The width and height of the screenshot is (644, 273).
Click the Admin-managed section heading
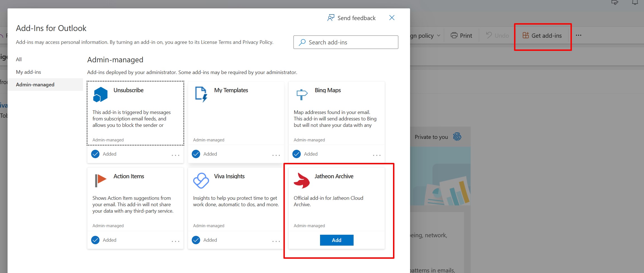click(x=115, y=60)
